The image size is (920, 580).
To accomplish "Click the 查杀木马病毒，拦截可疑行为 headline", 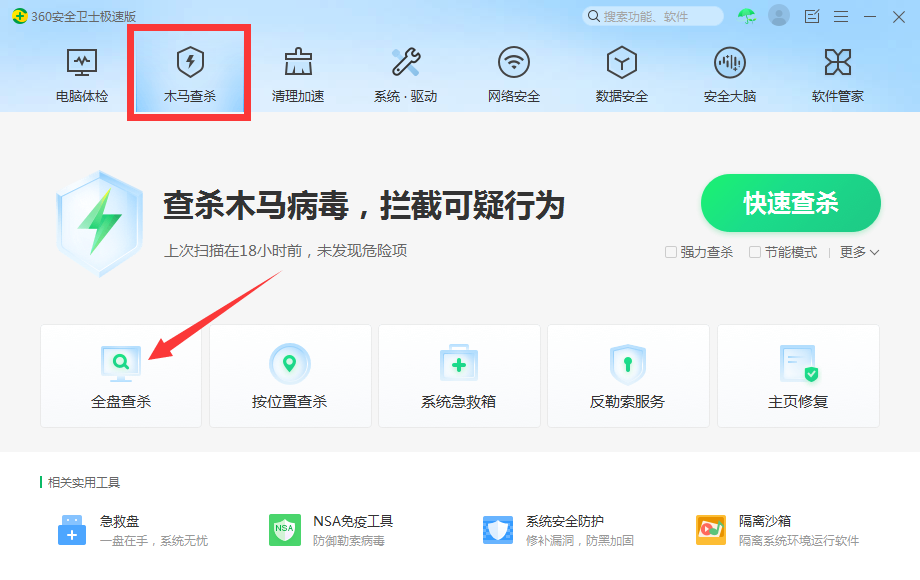I will tap(364, 205).
